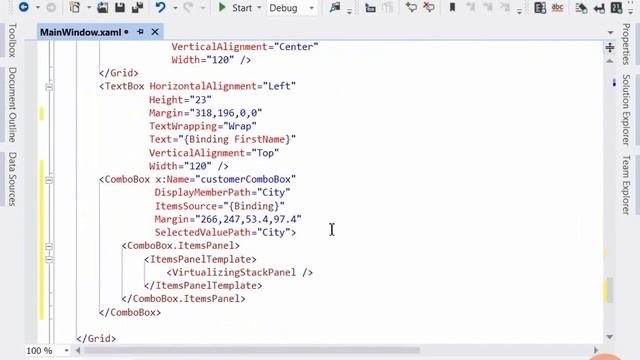The height and width of the screenshot is (360, 640).
Task: Open the Document Outline side tab
Action: coord(12,104)
